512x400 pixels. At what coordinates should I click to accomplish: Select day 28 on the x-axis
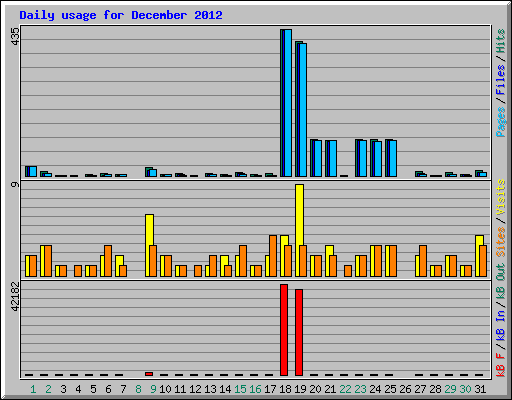pyautogui.click(x=435, y=389)
